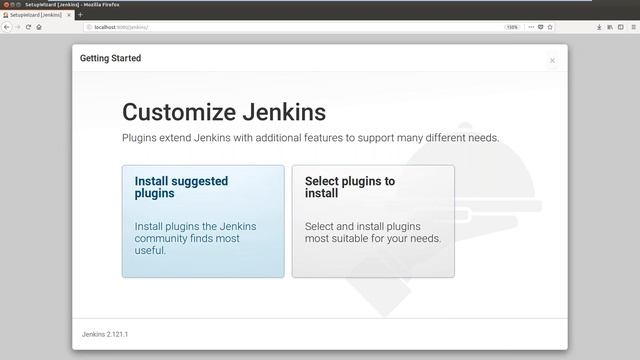This screenshot has width=640, height=360.
Task: Toggle the Firefox sidebar icon
Action: click(x=621, y=27)
